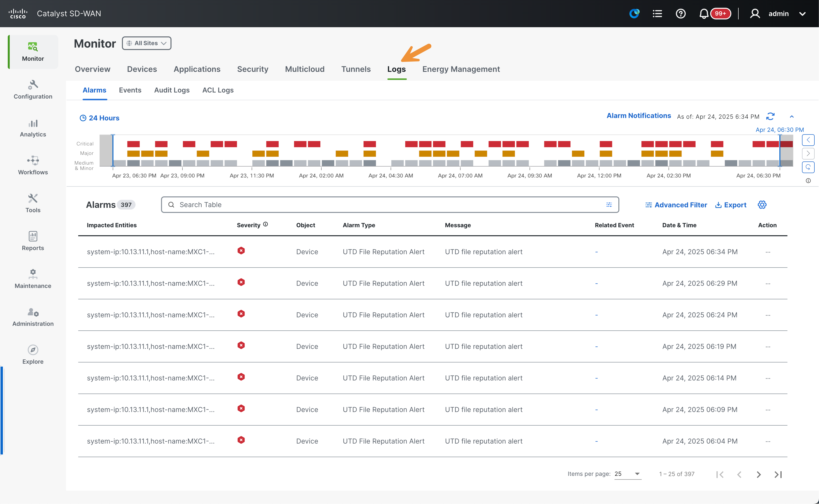Click the right timeline range handle
819x504 pixels.
coord(780,150)
